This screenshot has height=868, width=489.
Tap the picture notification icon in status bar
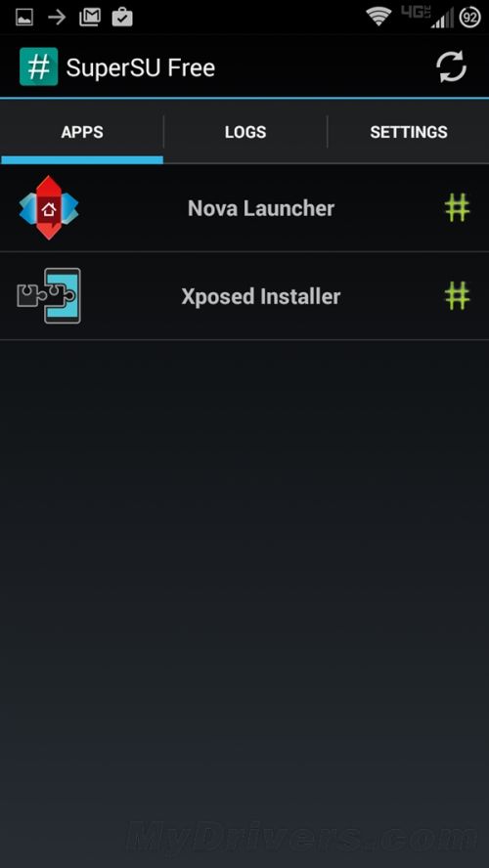click(x=24, y=18)
